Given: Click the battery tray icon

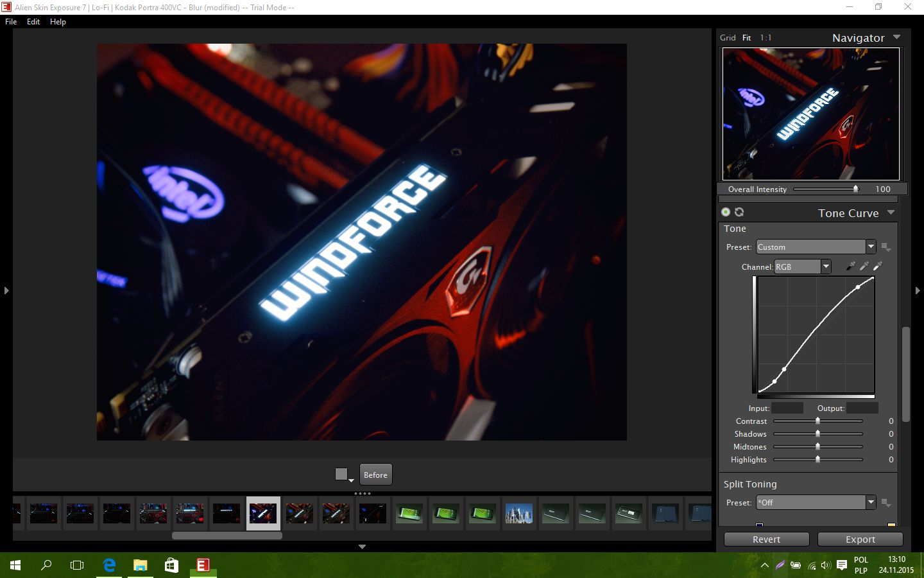Looking at the screenshot, I should (796, 566).
